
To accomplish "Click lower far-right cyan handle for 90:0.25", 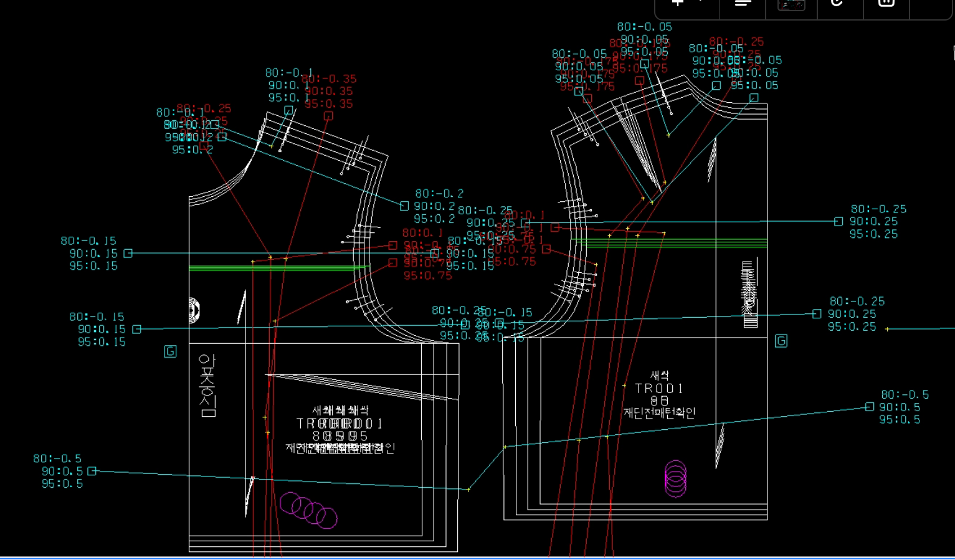I will coord(817,315).
